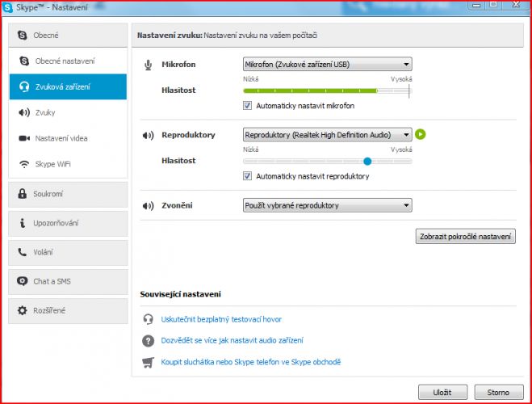532x404 pixels.
Task: Expand the Rozšířené section
Action: [68, 311]
